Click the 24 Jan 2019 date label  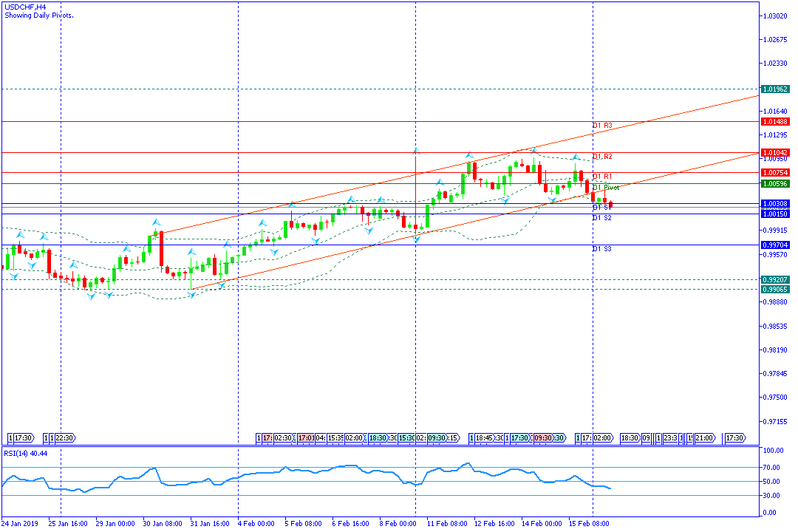point(20,523)
